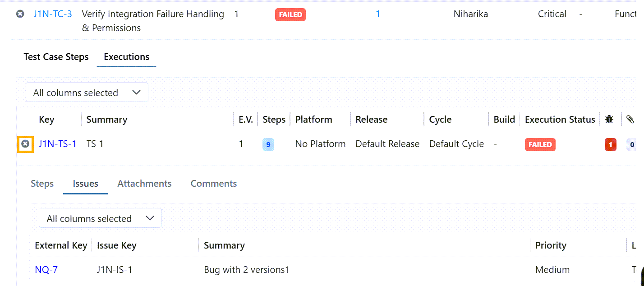644x286 pixels.
Task: Click the test case FAILED status badge
Action: pyautogui.click(x=290, y=14)
